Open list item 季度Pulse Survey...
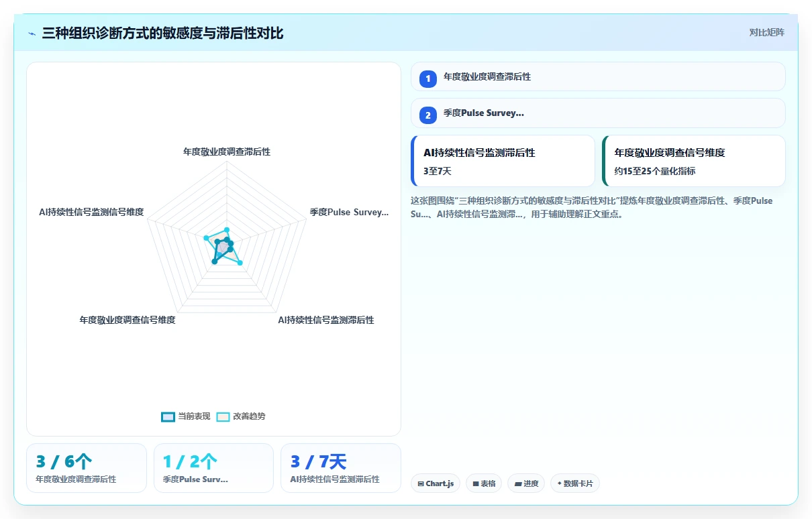Screen dimensions: 812x519 point(598,113)
